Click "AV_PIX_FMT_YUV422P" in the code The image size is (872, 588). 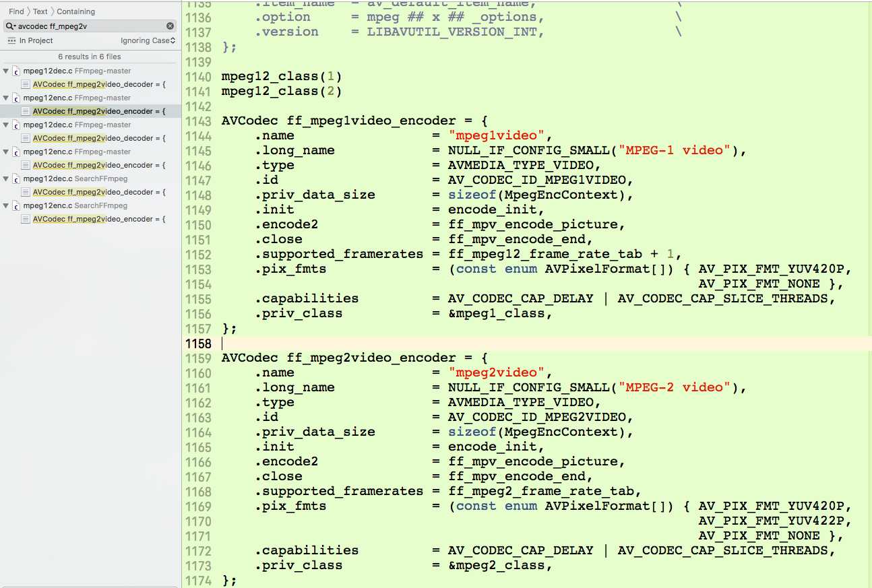772,521
